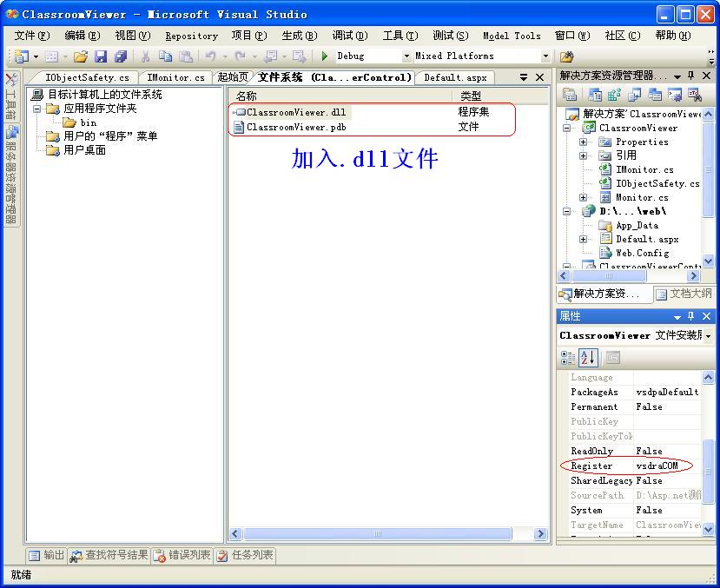Click the New Project toolbar icon
The height and width of the screenshot is (588, 720).
tap(21, 56)
